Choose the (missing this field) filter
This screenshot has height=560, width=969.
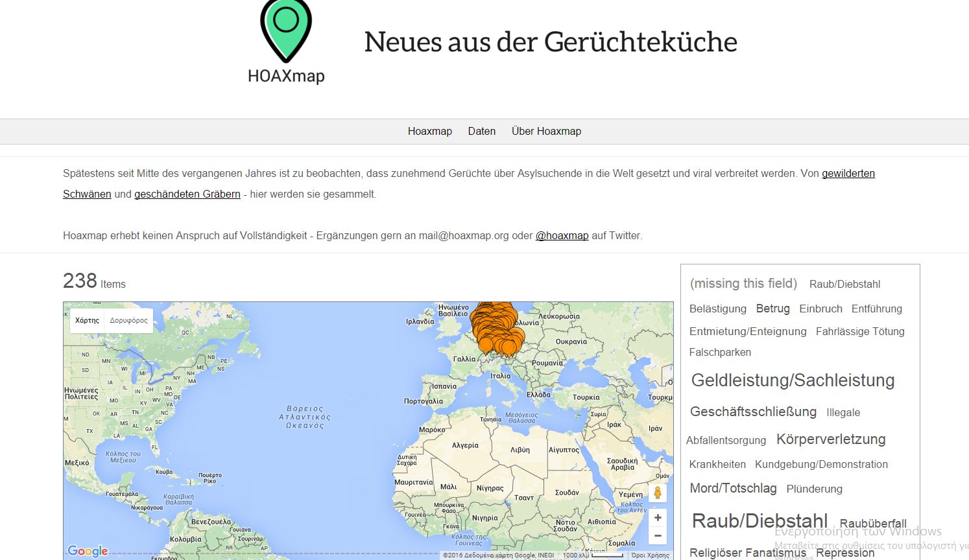coord(743,283)
